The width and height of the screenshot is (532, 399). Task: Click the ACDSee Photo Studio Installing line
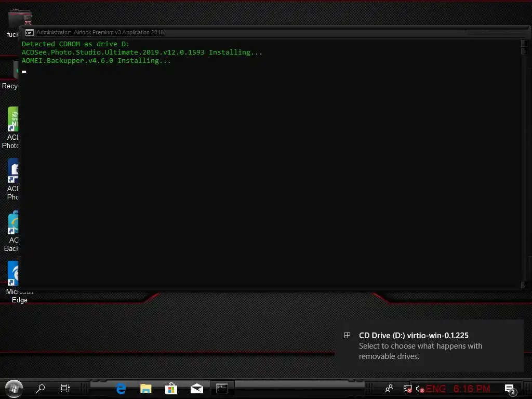pyautogui.click(x=142, y=52)
